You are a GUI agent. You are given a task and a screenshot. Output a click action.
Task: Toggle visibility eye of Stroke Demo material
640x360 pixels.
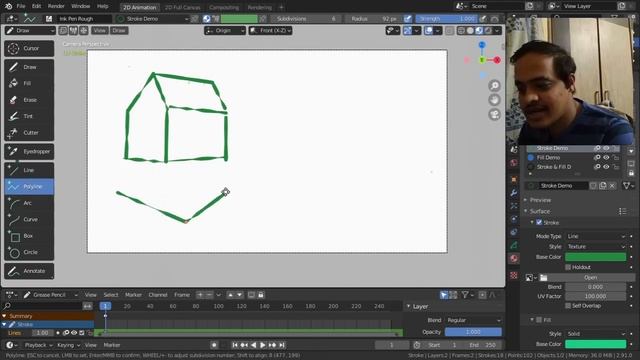pos(606,148)
